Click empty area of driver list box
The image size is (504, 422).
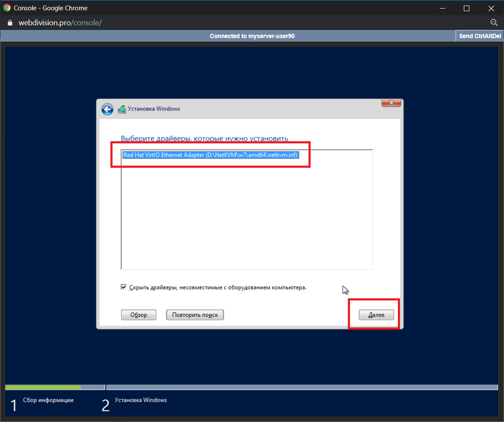coord(246,214)
